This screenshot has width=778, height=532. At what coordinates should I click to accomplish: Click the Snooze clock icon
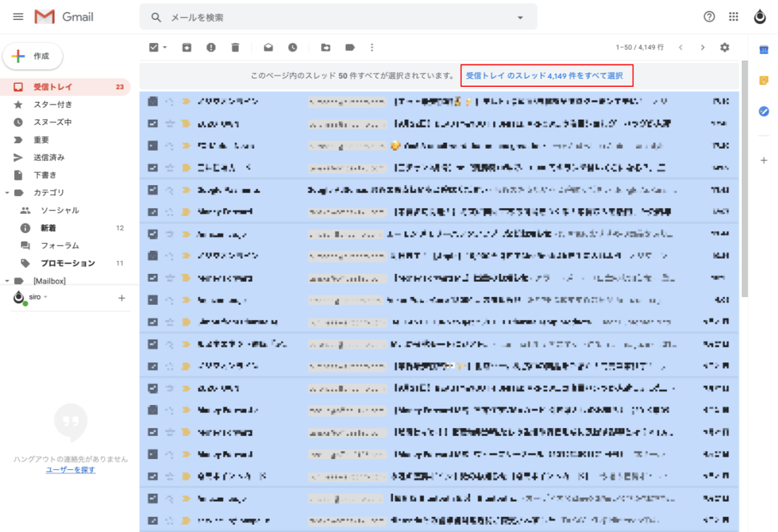coord(293,47)
